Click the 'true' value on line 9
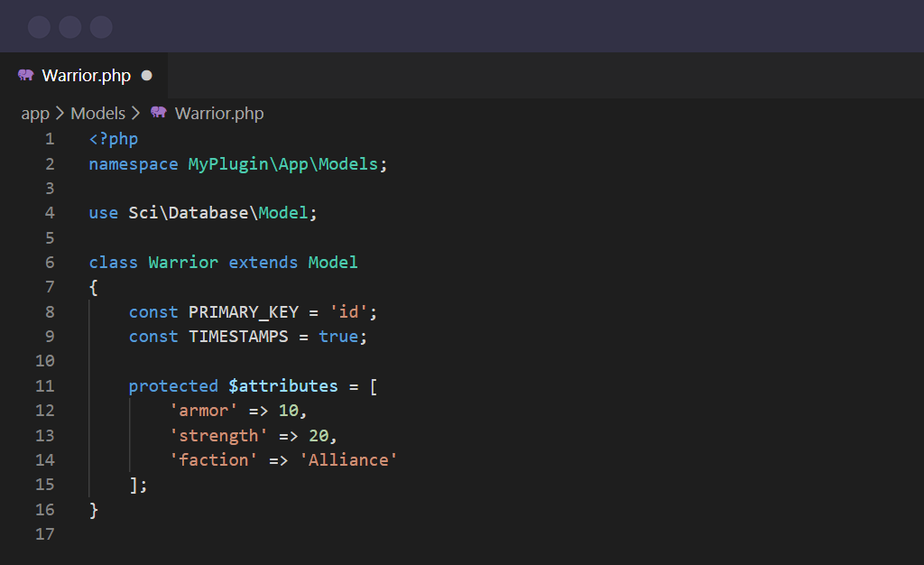The width and height of the screenshot is (924, 565). point(338,337)
